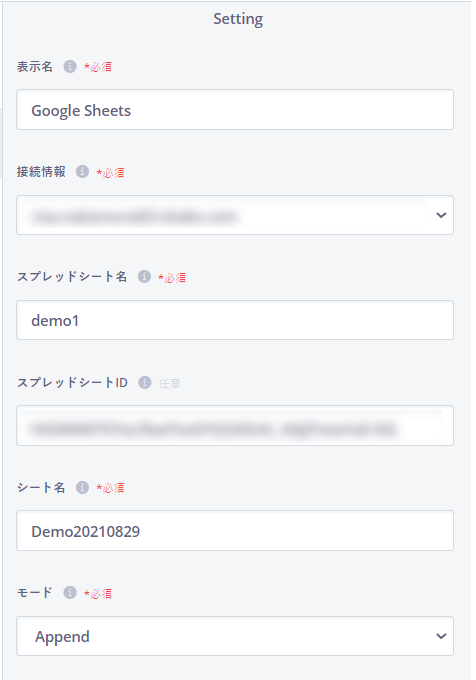Show the help info for スプレッドシート名
476x680 pixels.
click(144, 276)
